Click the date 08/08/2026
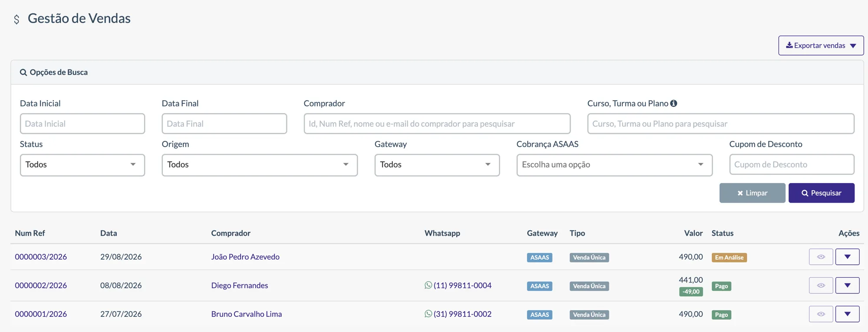868x332 pixels. [121, 286]
